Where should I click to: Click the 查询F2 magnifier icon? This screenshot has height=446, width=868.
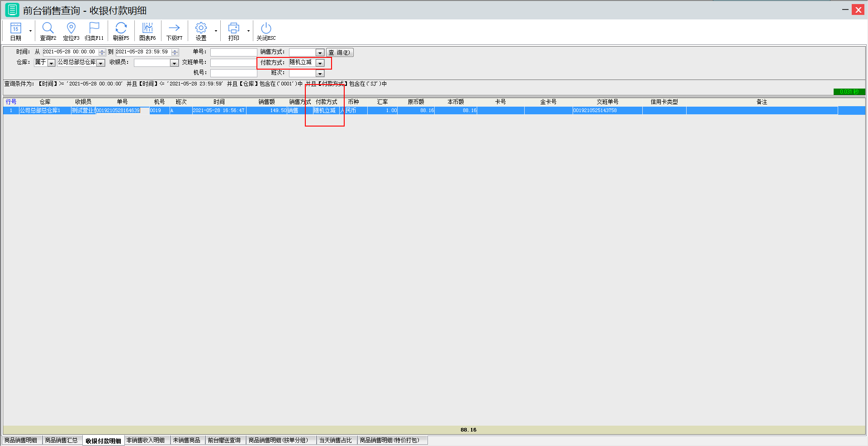48,28
